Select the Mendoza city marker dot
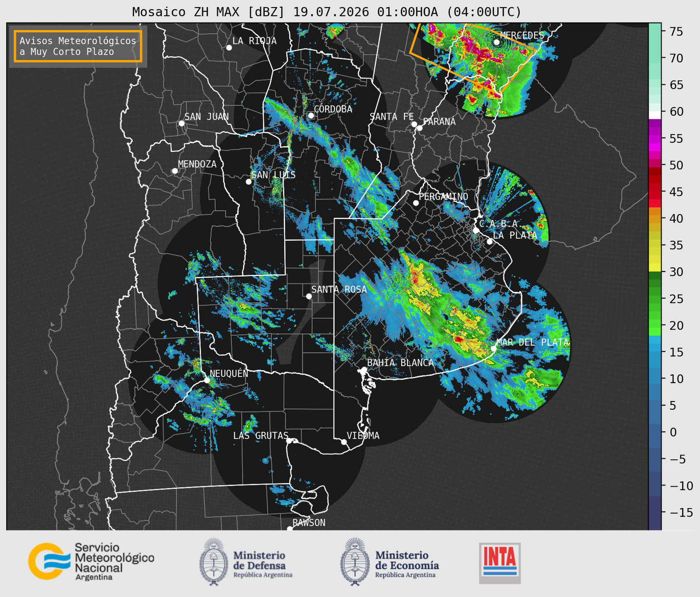Screen dimensions: 700x597 [175, 171]
